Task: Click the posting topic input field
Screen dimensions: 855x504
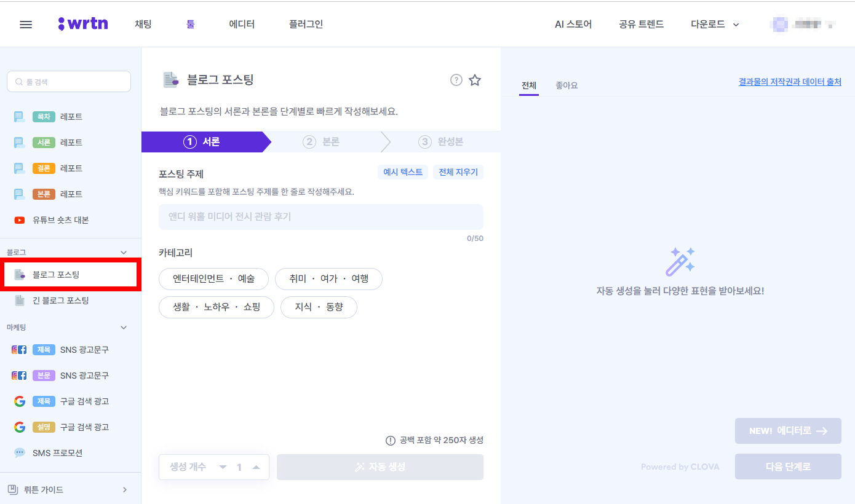Action: pos(320,216)
